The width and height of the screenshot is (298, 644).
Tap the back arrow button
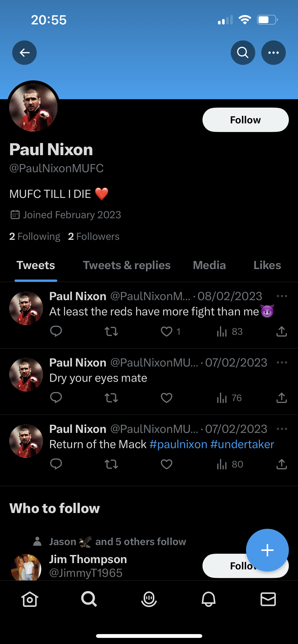point(24,53)
